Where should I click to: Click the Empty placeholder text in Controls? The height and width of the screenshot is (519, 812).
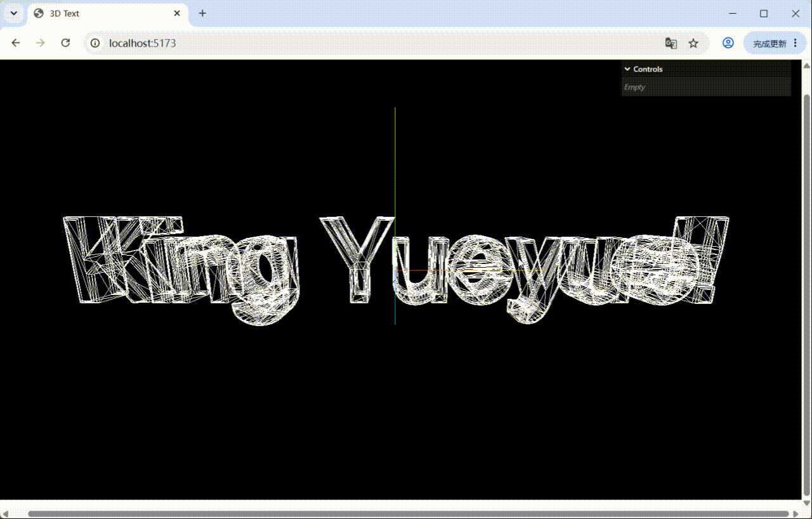(635, 87)
